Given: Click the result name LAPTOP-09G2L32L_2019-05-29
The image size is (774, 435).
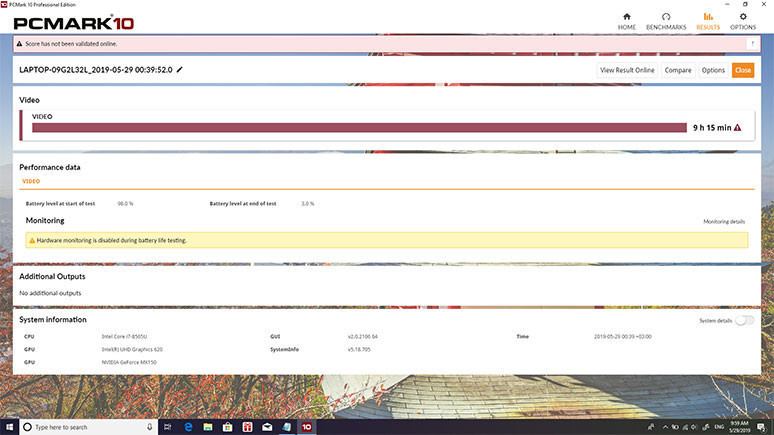Looking at the screenshot, I should 96,70.
